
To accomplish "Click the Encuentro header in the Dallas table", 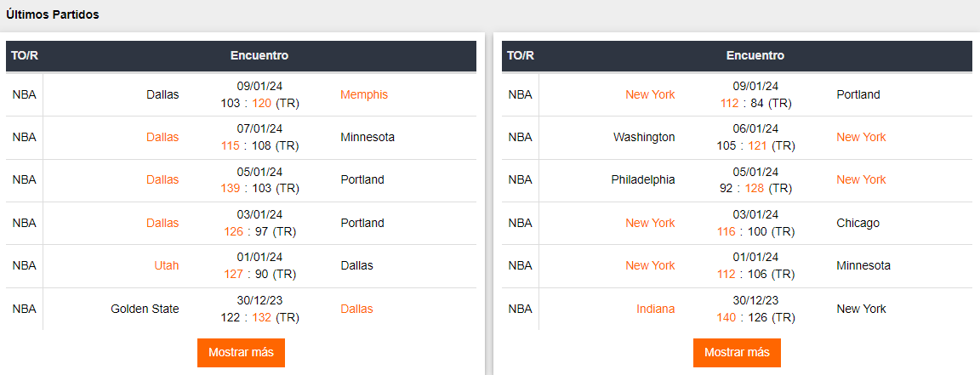I will click(259, 56).
